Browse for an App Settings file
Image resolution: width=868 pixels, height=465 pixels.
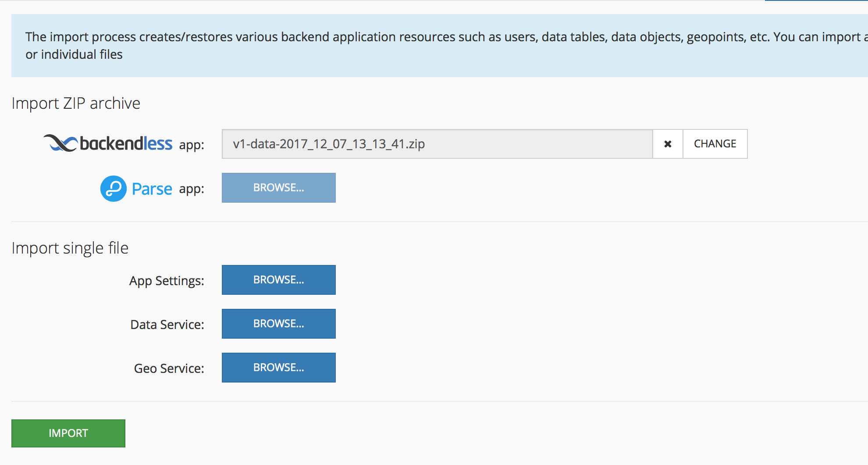[278, 280]
